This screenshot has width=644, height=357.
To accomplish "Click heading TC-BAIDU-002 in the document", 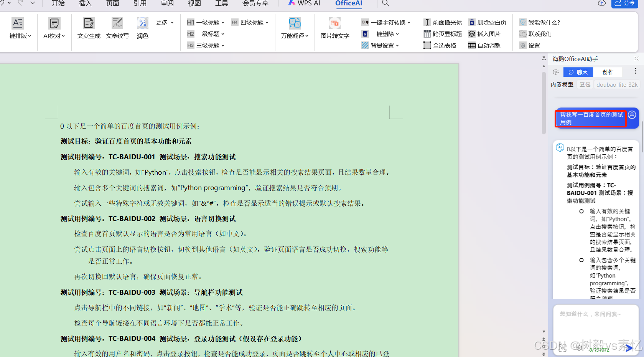I will pyautogui.click(x=148, y=219).
